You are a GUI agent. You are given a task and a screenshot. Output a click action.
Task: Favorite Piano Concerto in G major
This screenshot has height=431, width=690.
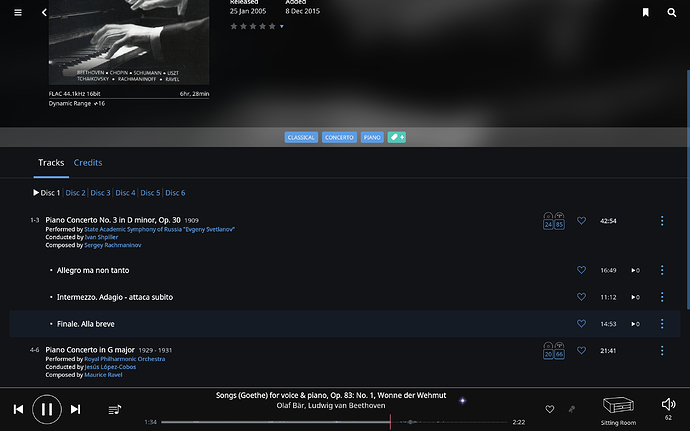pyautogui.click(x=581, y=350)
